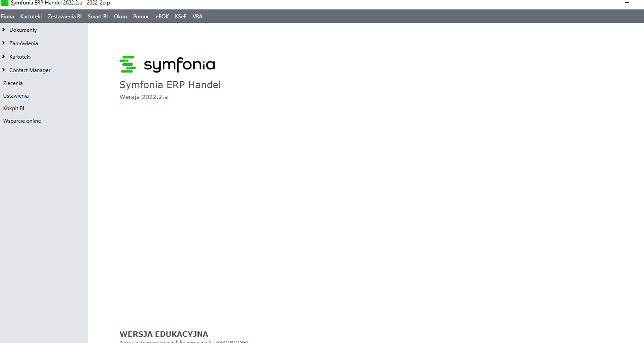Click Smart BI in the menu bar
644x343 pixels.
point(98,17)
